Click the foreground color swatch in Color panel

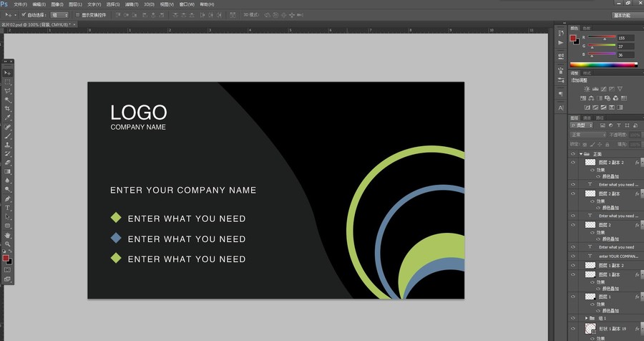coord(573,38)
